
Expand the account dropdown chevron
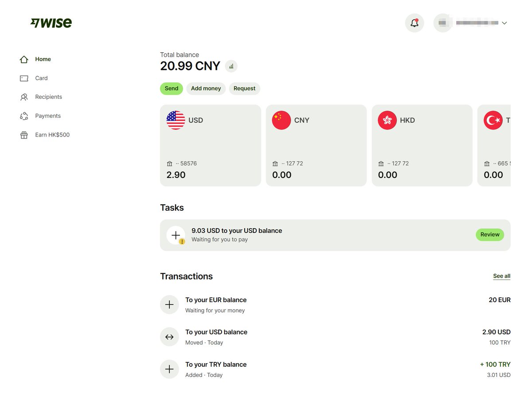(504, 23)
